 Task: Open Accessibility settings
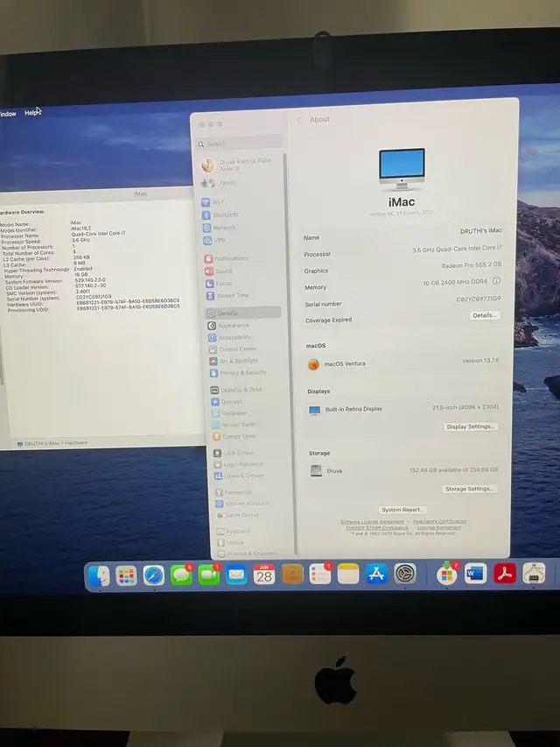tap(229, 337)
